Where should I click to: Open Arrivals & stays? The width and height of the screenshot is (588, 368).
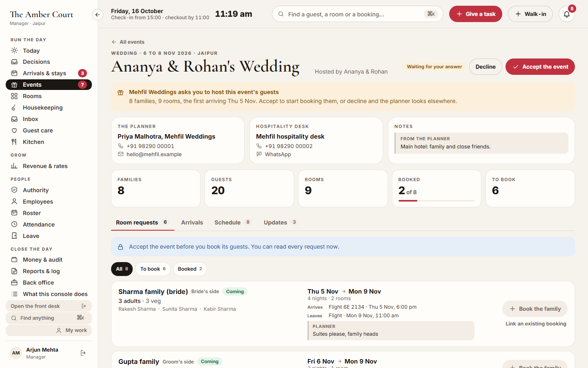tap(49, 73)
